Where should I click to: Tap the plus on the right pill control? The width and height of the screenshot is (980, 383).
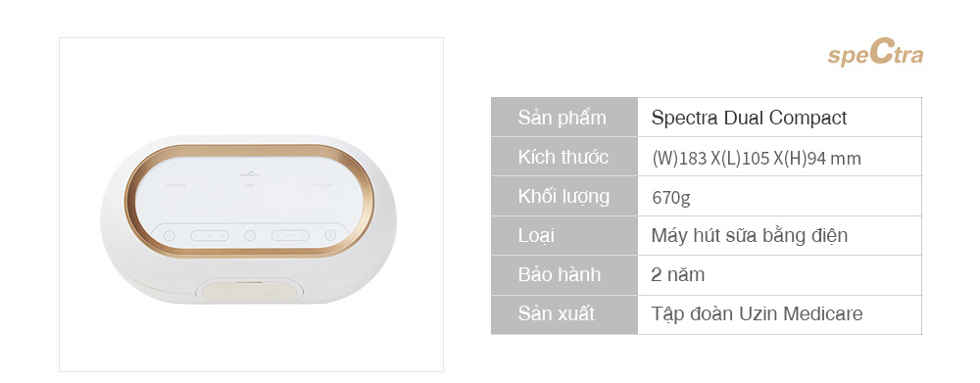click(303, 236)
